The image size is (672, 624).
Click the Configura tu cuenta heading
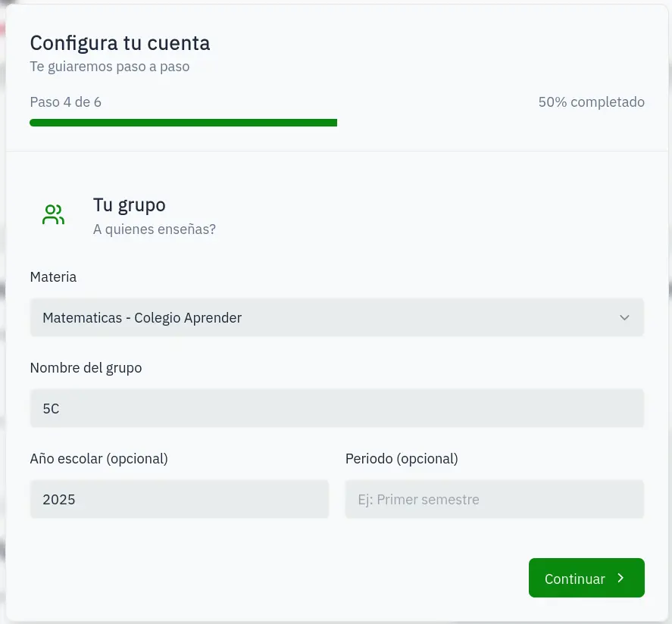120,42
